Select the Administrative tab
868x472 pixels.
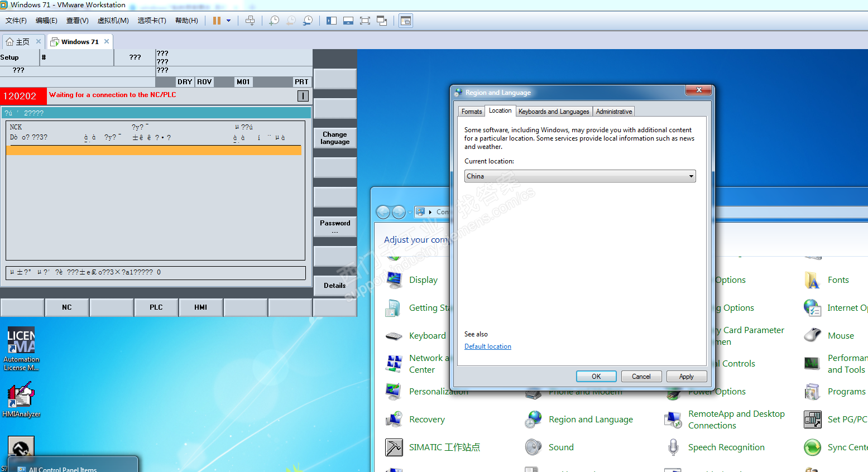coord(614,112)
